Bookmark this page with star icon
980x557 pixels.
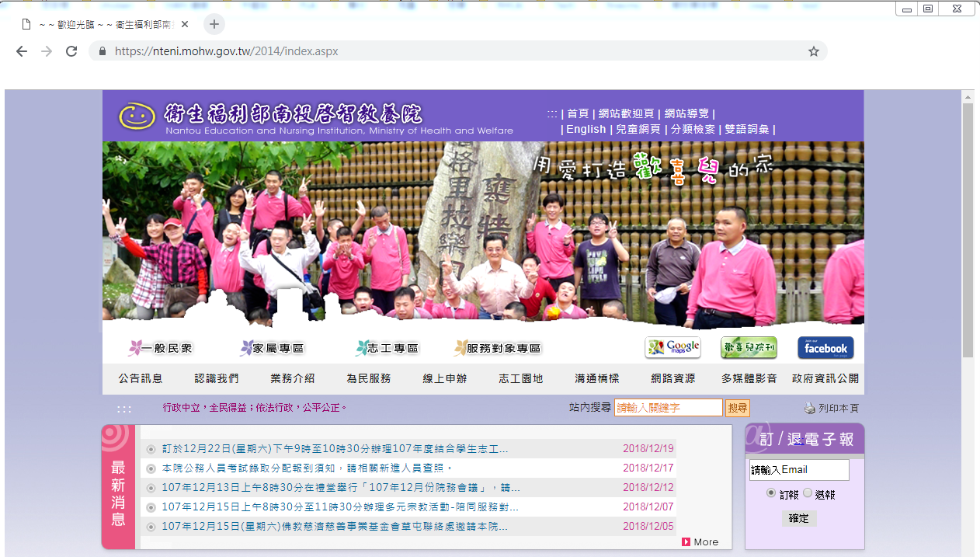coord(813,51)
